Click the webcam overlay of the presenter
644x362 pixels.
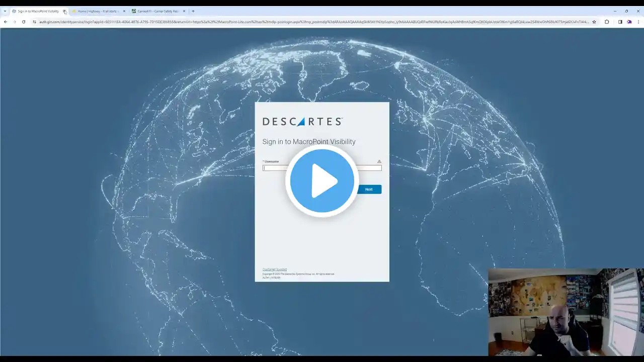(566, 312)
